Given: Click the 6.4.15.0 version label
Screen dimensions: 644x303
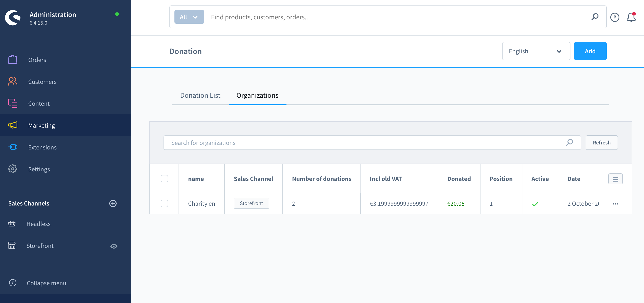Looking at the screenshot, I should click(x=38, y=23).
